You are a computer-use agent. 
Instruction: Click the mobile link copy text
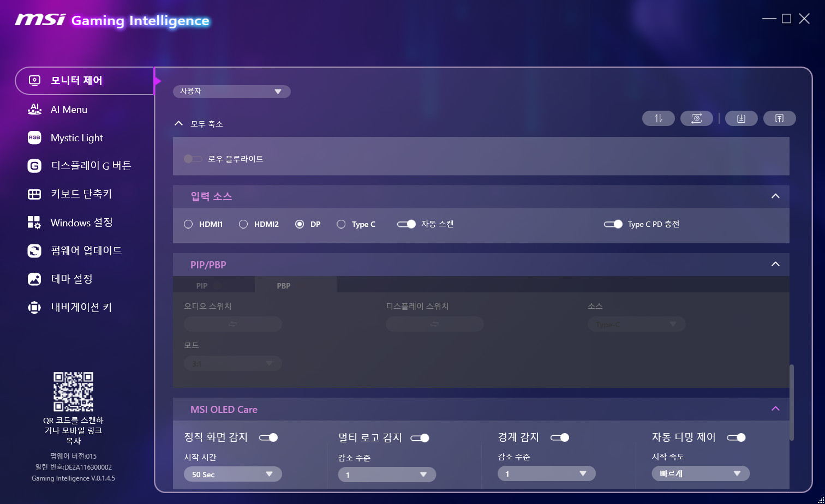pyautogui.click(x=73, y=430)
